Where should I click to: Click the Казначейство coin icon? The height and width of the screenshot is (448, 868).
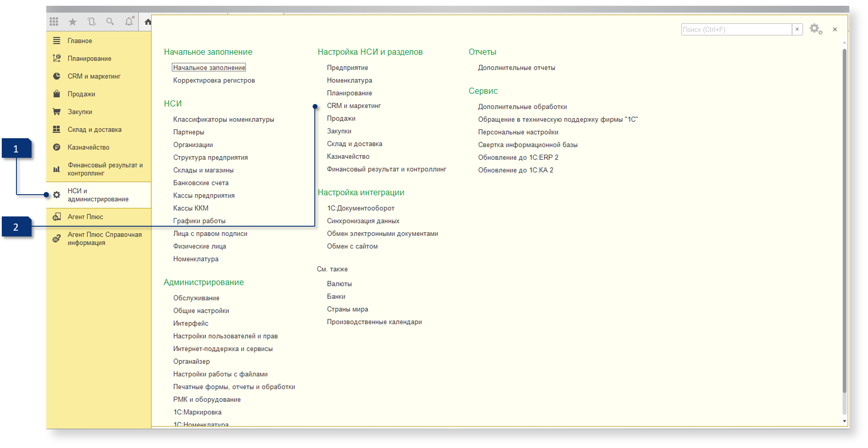pyautogui.click(x=56, y=147)
